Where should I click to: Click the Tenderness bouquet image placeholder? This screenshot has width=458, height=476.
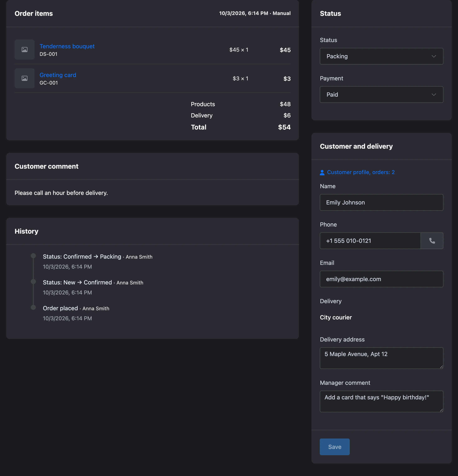click(x=25, y=50)
